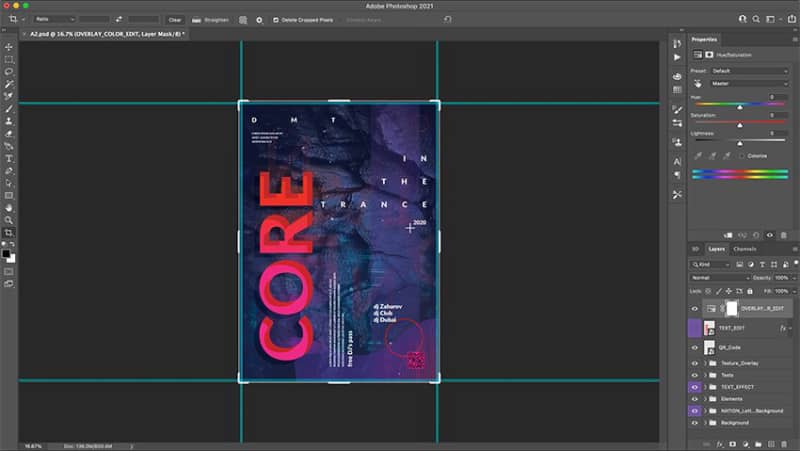Viewport: 800px width, 451px height.
Task: Open the Normal blend mode dropdown
Action: [x=720, y=278]
